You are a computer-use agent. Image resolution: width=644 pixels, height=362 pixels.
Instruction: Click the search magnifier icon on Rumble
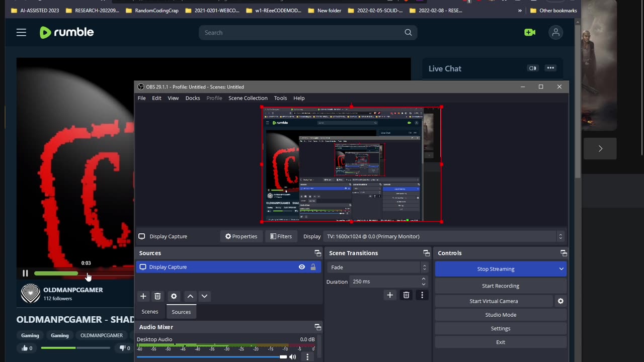(x=408, y=33)
